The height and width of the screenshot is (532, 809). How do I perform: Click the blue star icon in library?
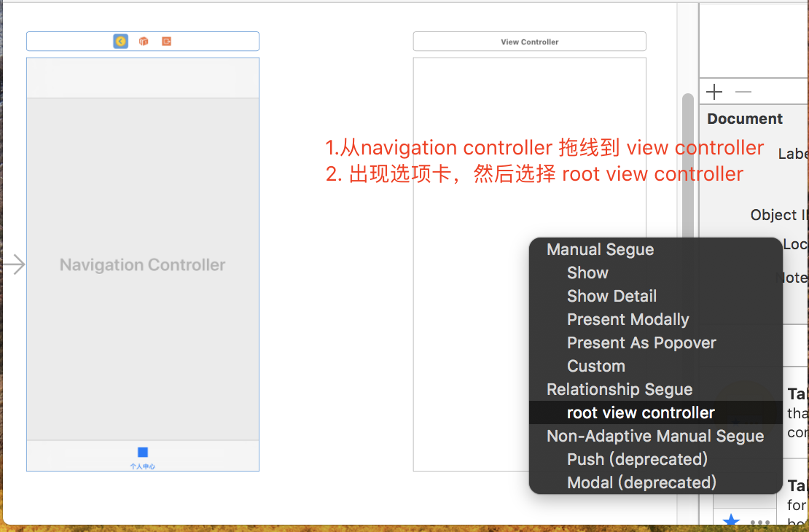pos(731,520)
